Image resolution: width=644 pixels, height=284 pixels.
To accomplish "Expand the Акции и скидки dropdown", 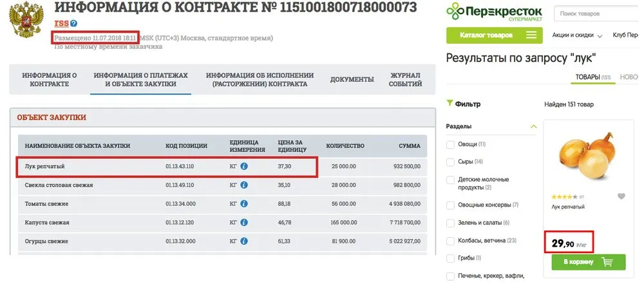I will pos(577,35).
